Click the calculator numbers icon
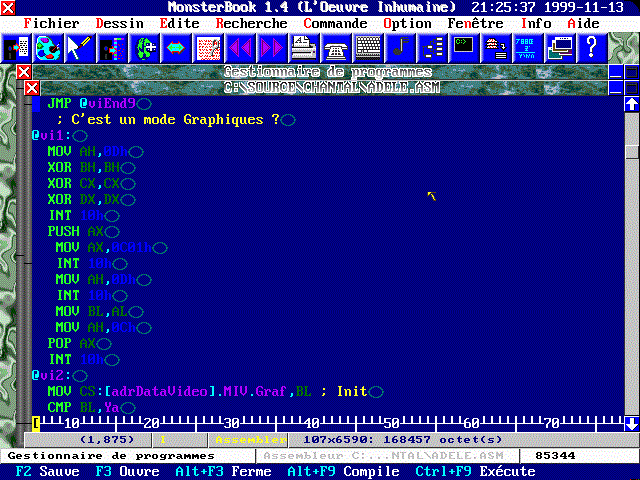Screen dimensions: 640x480 pyautogui.click(x=527, y=48)
